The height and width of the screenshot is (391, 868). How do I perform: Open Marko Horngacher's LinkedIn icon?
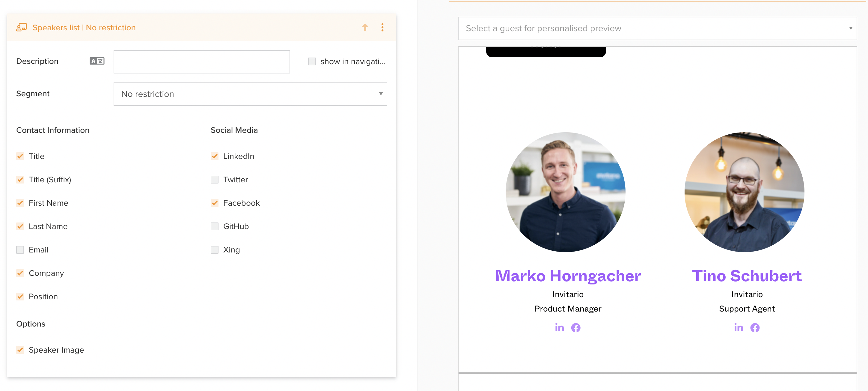click(559, 328)
